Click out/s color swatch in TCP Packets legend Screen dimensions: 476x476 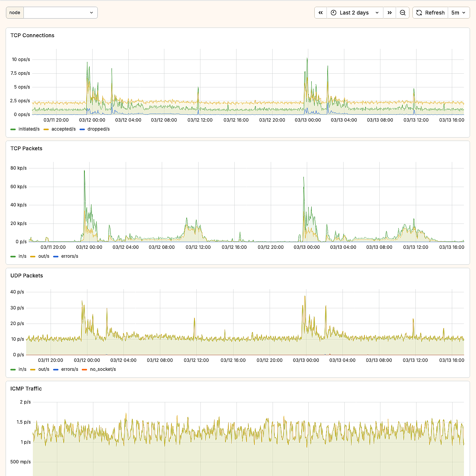[33, 256]
